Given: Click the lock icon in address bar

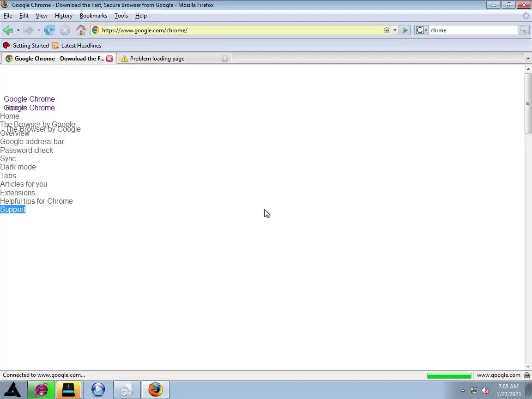Looking at the screenshot, I should (x=387, y=30).
